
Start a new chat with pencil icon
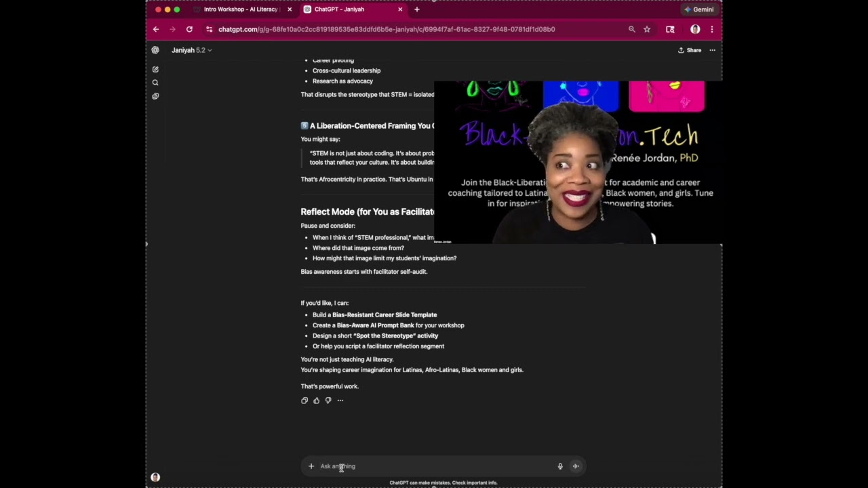click(155, 69)
